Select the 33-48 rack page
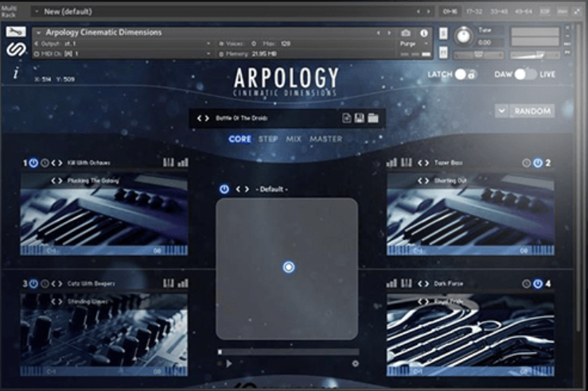 point(499,12)
